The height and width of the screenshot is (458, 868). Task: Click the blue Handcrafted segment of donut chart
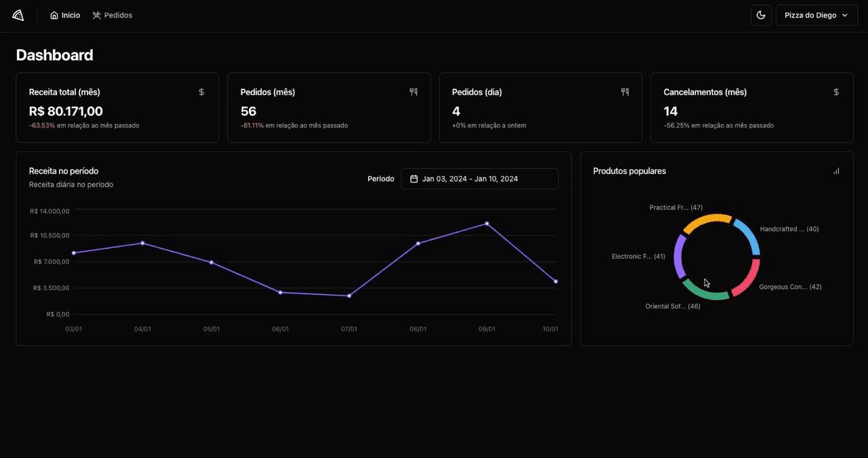click(x=749, y=236)
